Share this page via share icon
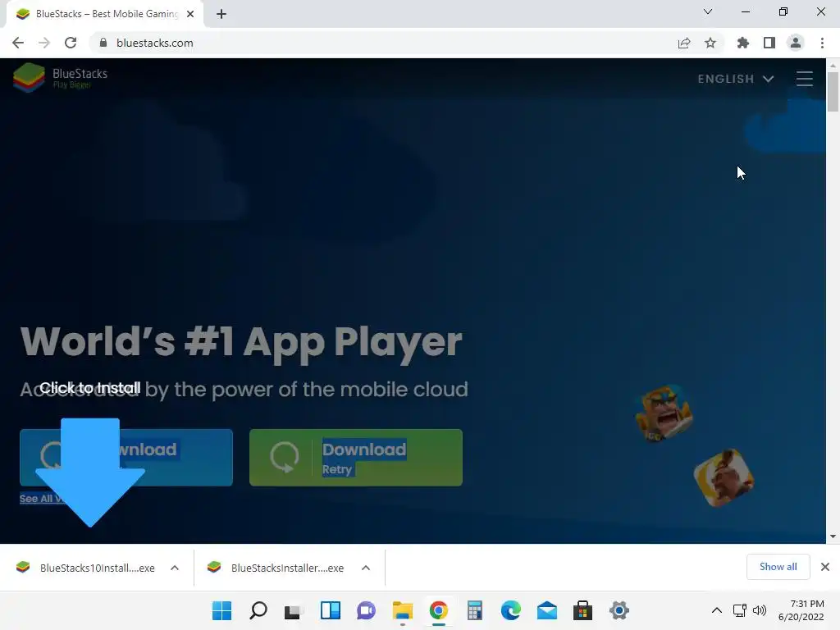The width and height of the screenshot is (840, 630). [684, 43]
